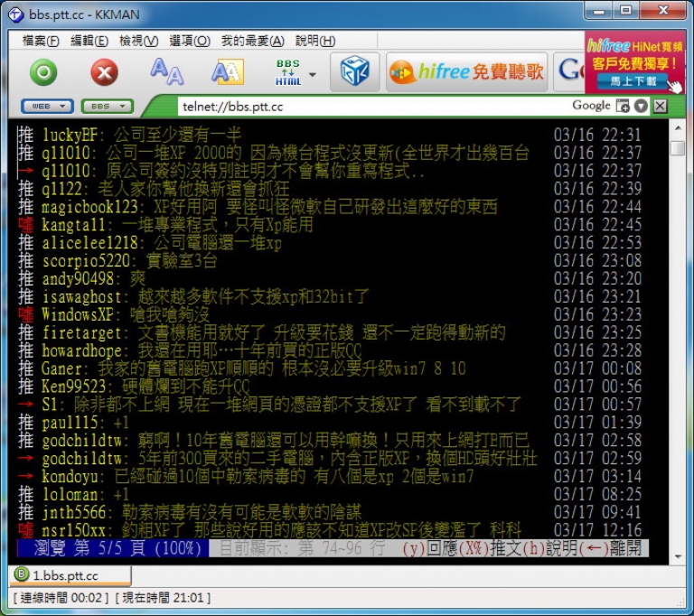Click the BBS to HTML converter icon

coord(288,72)
